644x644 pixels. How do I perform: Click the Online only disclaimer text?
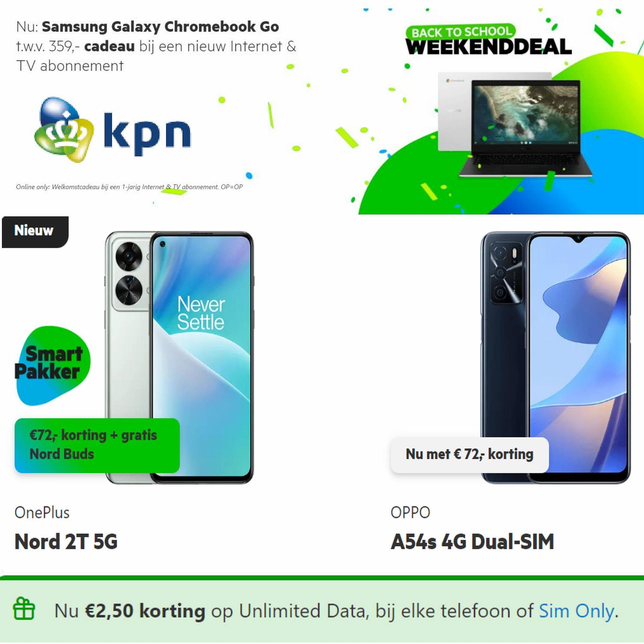point(129,187)
